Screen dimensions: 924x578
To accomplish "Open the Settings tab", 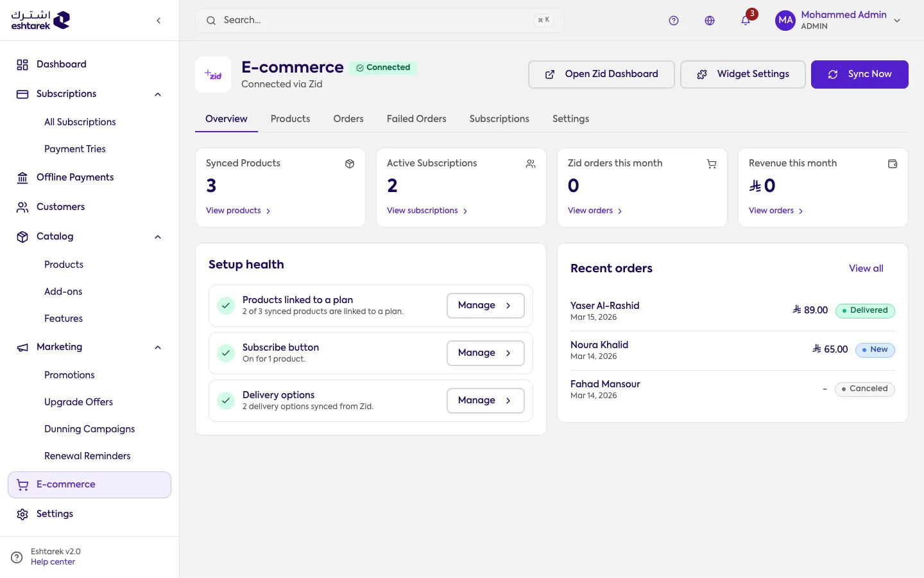I will (570, 119).
